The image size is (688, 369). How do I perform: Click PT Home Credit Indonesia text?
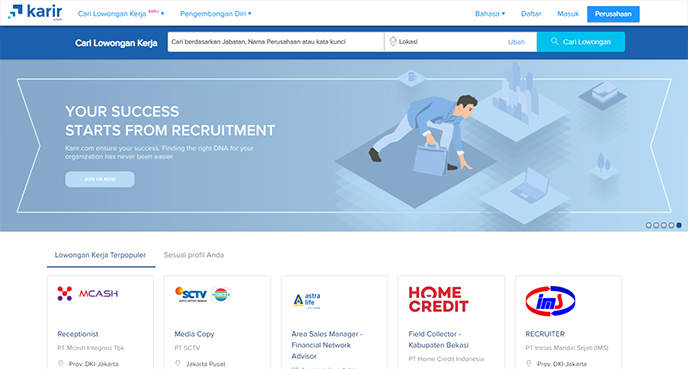446,359
